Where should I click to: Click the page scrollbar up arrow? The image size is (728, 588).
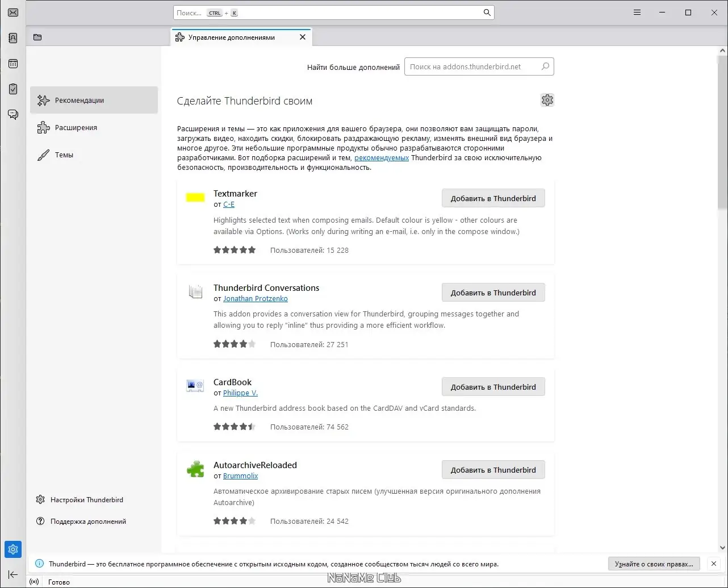click(x=723, y=51)
